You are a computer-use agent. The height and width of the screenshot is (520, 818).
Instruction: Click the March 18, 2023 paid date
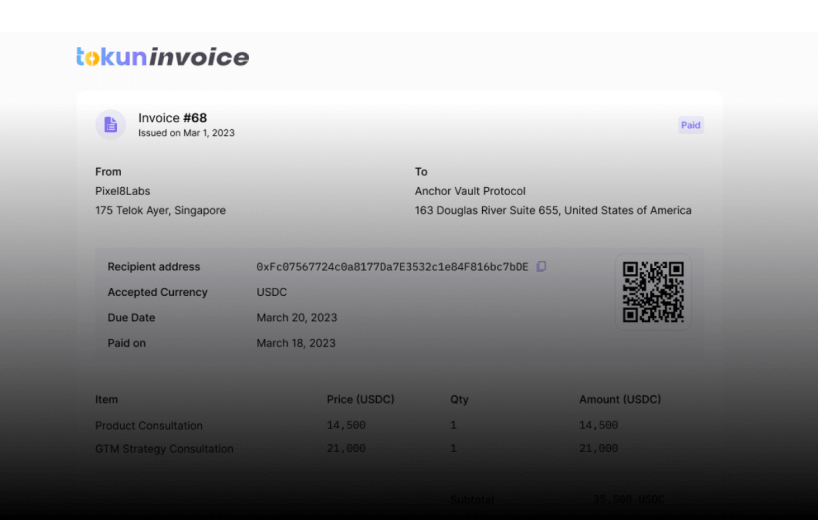(296, 343)
